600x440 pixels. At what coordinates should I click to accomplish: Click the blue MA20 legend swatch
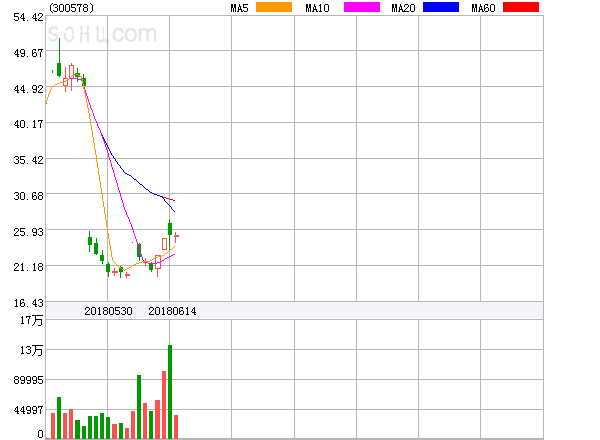click(x=441, y=7)
